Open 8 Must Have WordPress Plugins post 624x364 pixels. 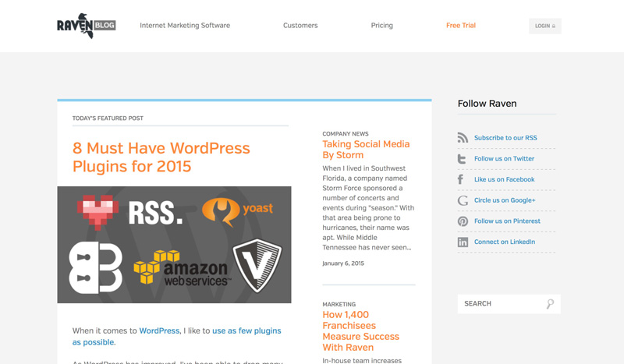pyautogui.click(x=161, y=157)
